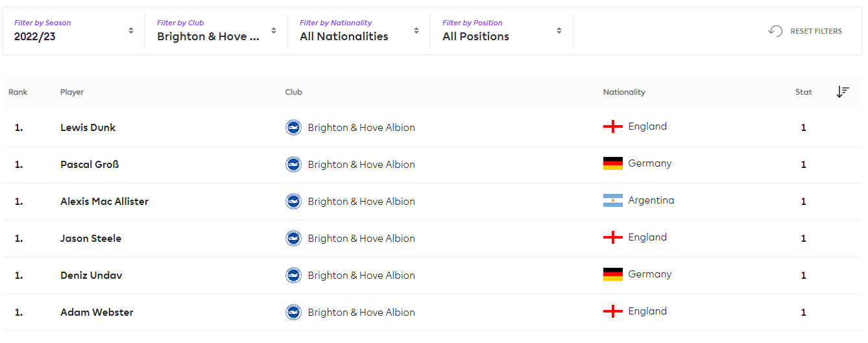Open Lewis Dunk's player link

[88, 128]
